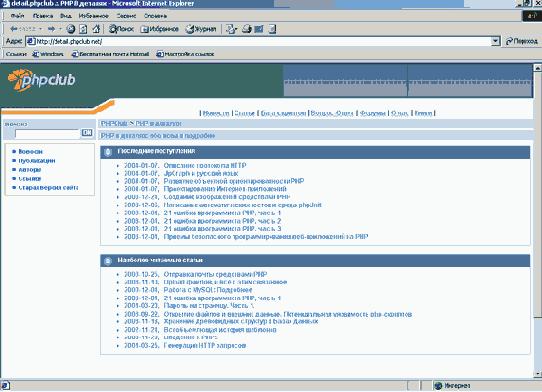Open the Back button history dropdown arrow

pos(40,29)
